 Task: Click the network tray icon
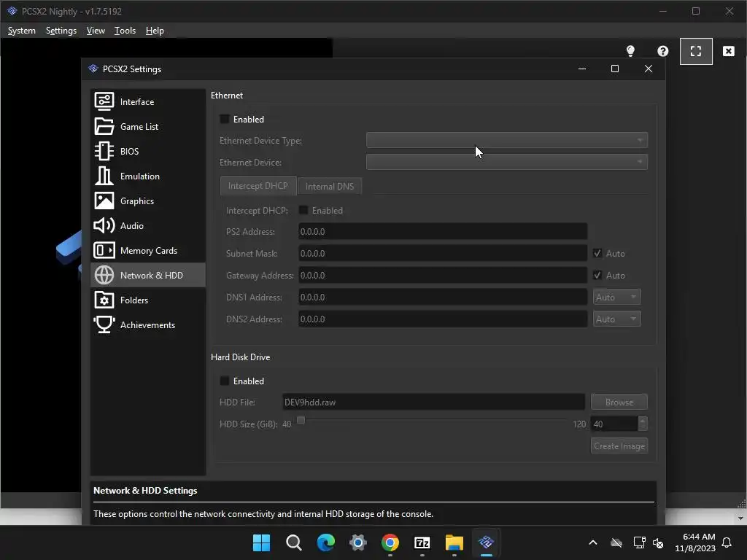coord(639,542)
